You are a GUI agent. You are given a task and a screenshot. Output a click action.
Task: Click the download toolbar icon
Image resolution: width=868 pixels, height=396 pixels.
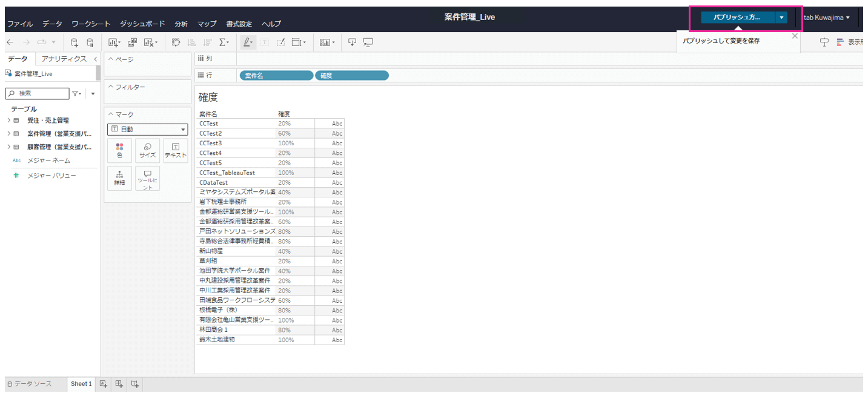click(352, 42)
